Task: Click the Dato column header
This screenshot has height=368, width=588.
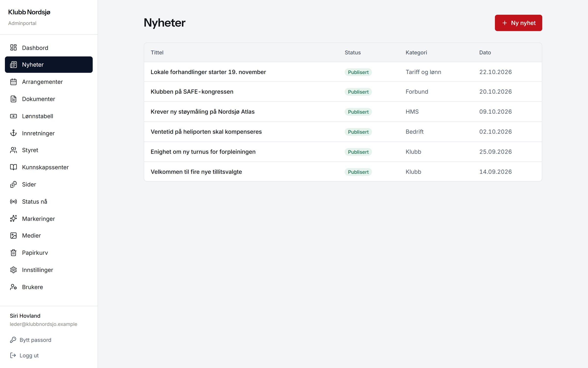Action: [x=485, y=53]
